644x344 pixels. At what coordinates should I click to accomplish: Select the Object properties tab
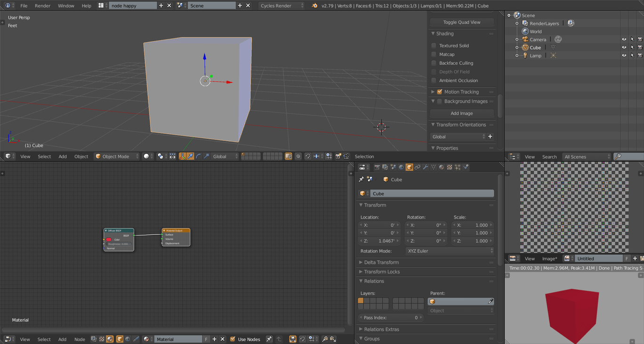click(409, 167)
